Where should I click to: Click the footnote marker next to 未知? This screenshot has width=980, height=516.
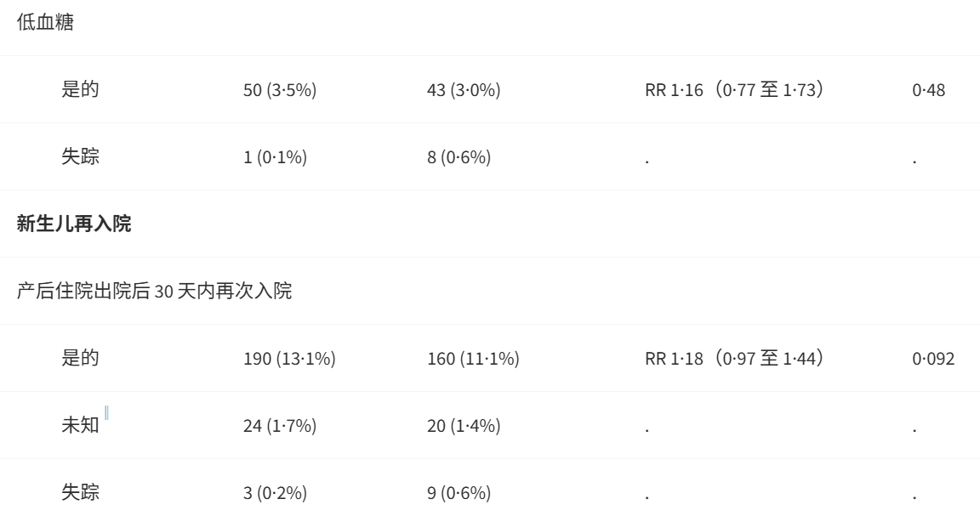(107, 413)
